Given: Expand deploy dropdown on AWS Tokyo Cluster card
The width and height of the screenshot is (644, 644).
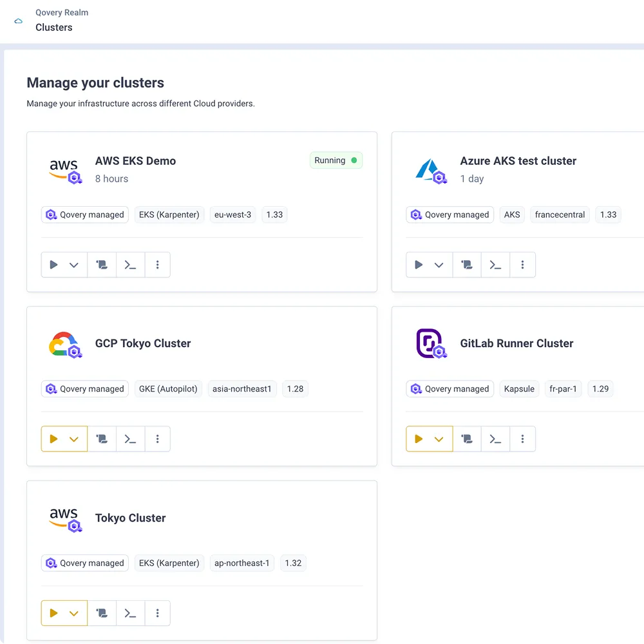Looking at the screenshot, I should point(74,613).
